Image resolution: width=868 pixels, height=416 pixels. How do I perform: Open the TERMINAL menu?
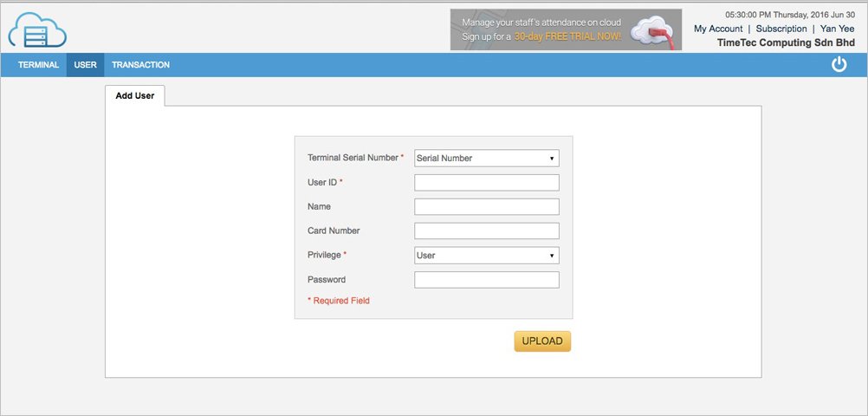pyautogui.click(x=38, y=65)
